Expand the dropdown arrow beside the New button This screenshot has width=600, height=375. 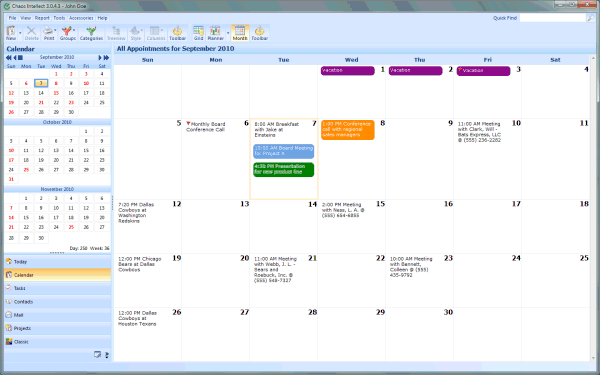pos(20,33)
